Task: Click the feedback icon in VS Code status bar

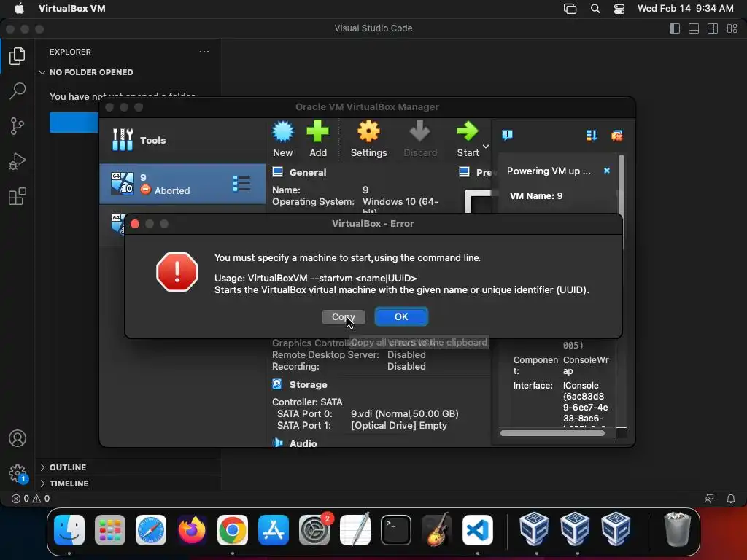Action: coord(709,499)
